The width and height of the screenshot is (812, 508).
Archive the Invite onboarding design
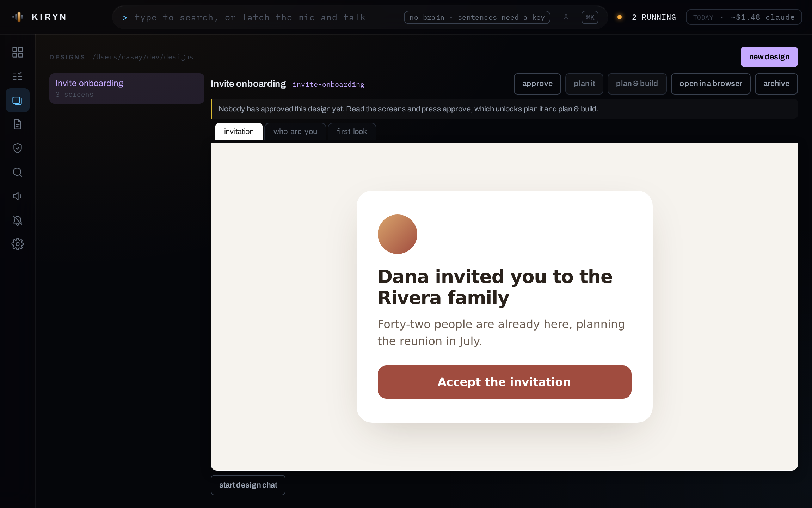pos(776,84)
